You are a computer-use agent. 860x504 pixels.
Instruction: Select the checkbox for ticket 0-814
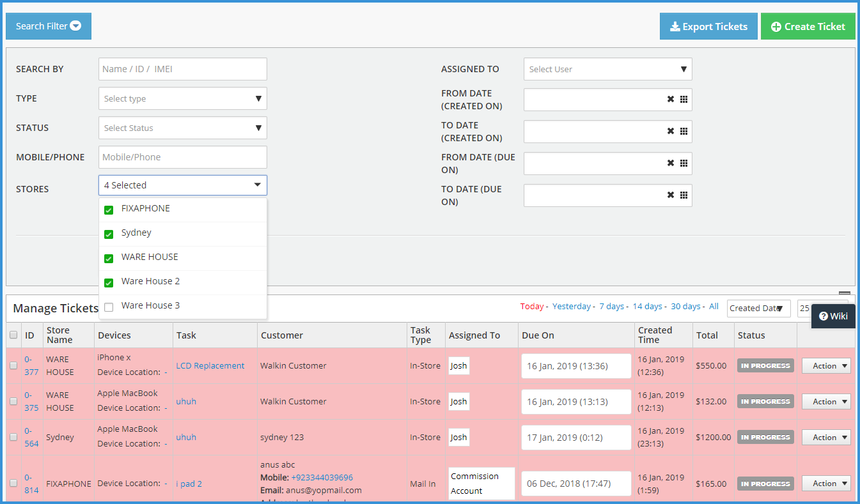point(13,483)
